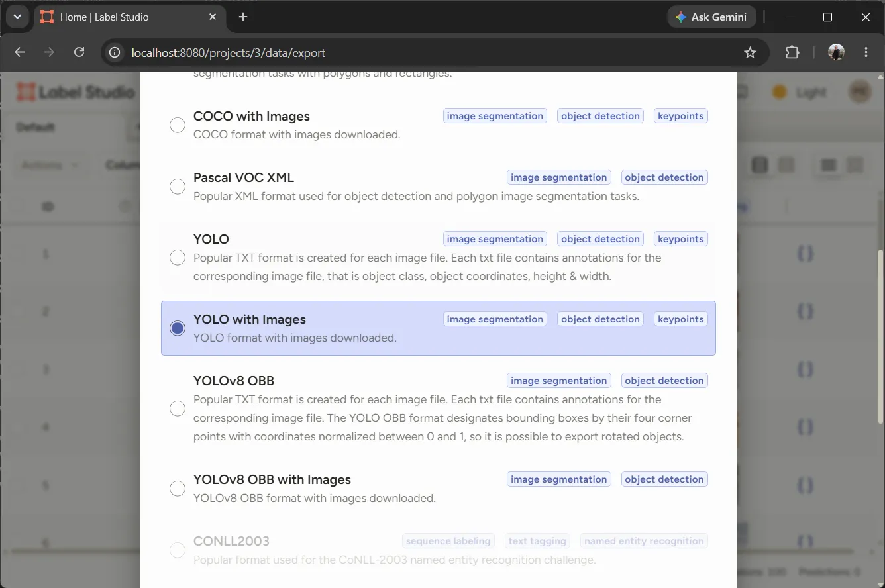The width and height of the screenshot is (885, 588).
Task: Go back to the previous page
Action: coord(20,52)
